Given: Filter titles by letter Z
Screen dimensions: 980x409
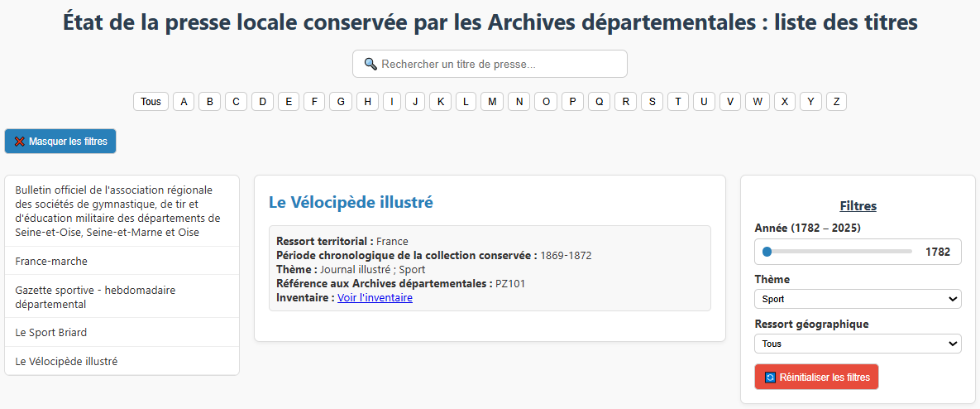Looking at the screenshot, I should click(x=836, y=101).
